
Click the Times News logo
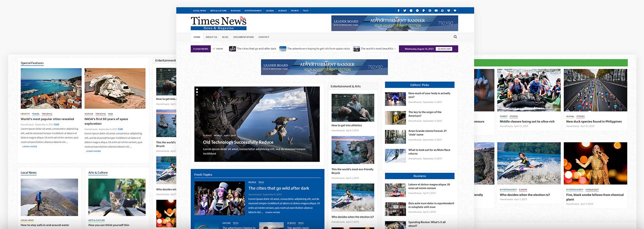click(218, 23)
